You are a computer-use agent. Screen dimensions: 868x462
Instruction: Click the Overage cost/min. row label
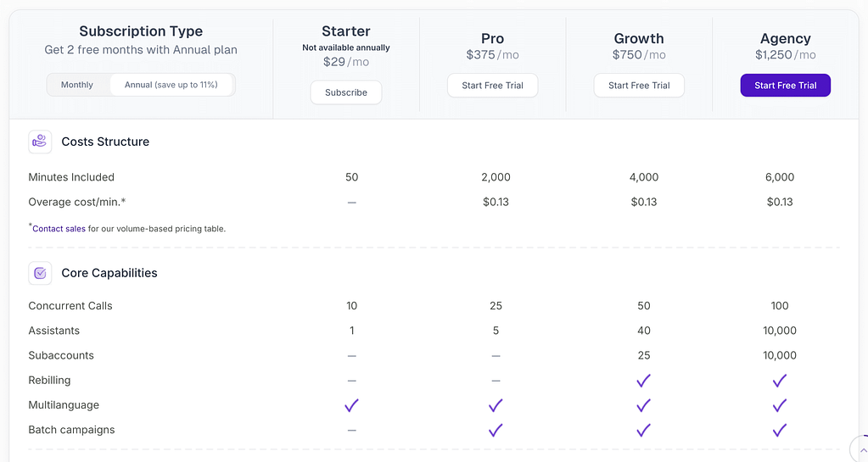click(77, 202)
